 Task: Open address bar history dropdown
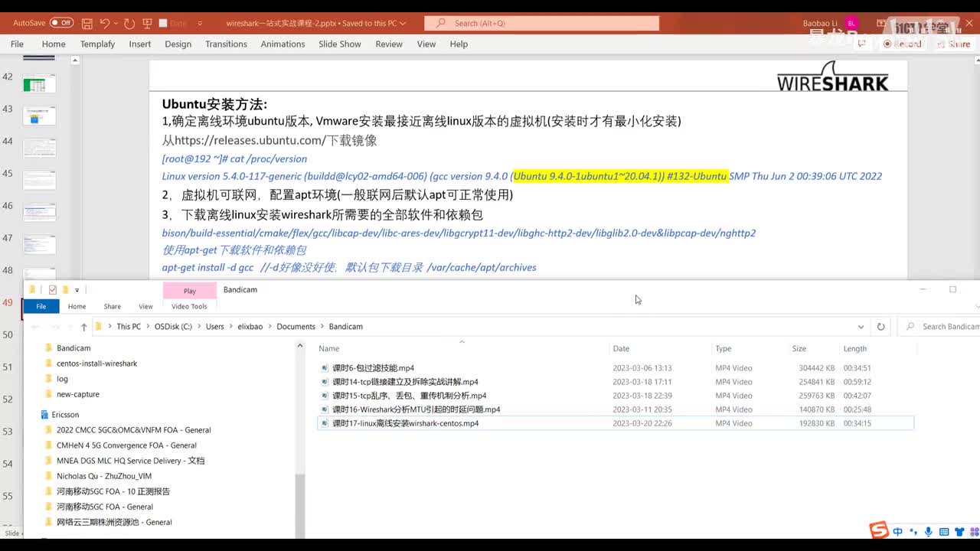[x=861, y=327]
